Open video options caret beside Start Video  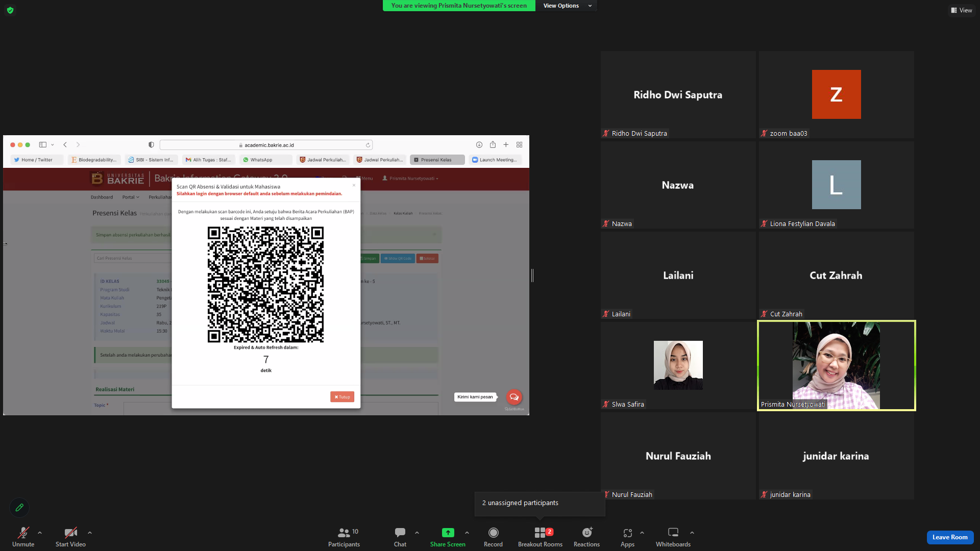(90, 533)
